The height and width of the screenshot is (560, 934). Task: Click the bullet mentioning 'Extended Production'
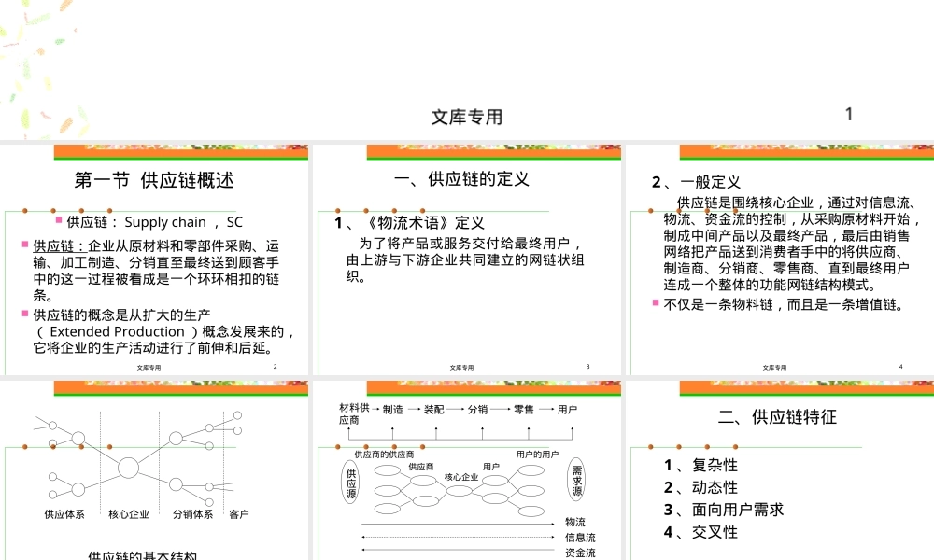[163, 331]
